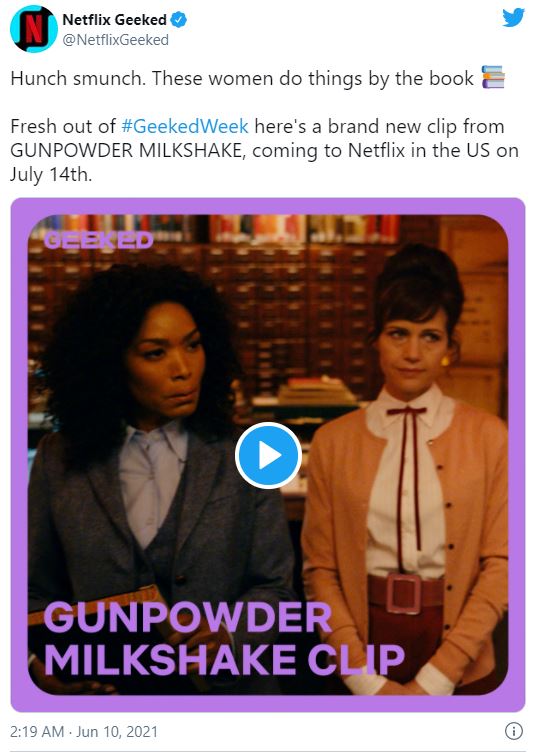
Task: Click the GEEKED watermark on video
Action: [98, 239]
